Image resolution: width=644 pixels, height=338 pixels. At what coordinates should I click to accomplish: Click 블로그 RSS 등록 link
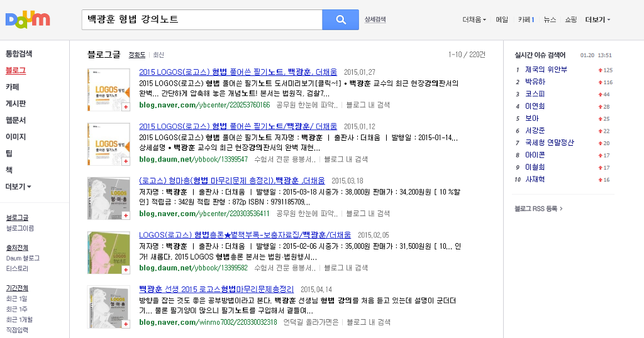538,209
